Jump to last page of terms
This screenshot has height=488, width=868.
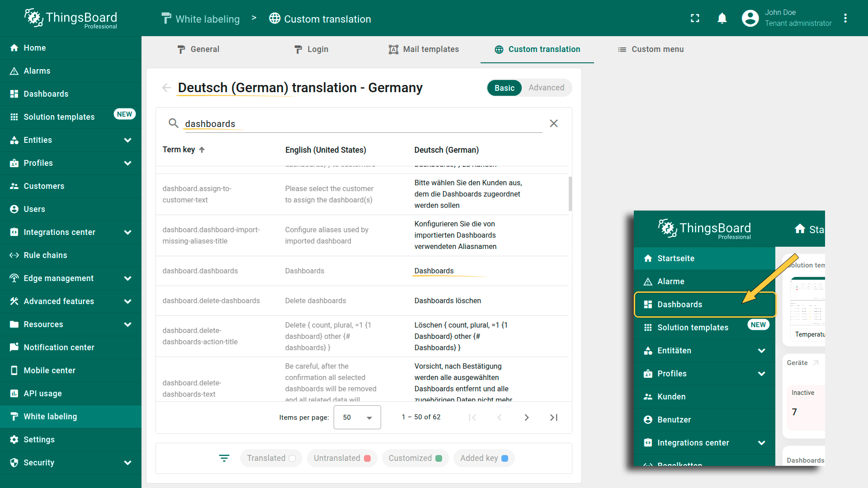pyautogui.click(x=553, y=418)
